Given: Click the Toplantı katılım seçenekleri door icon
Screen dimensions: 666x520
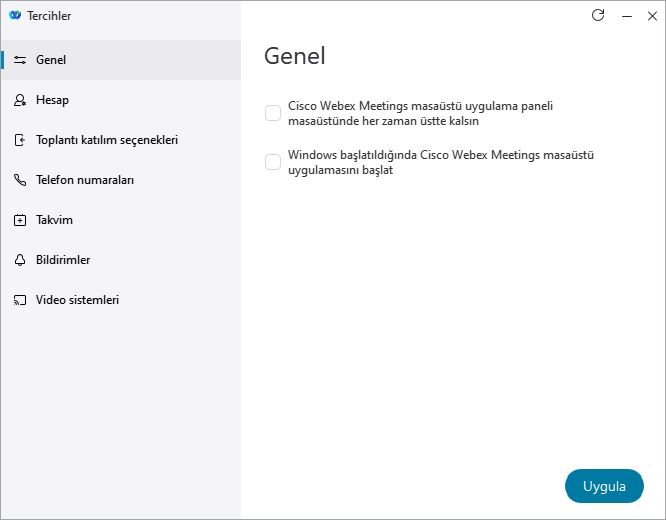Looking at the screenshot, I should (20, 140).
